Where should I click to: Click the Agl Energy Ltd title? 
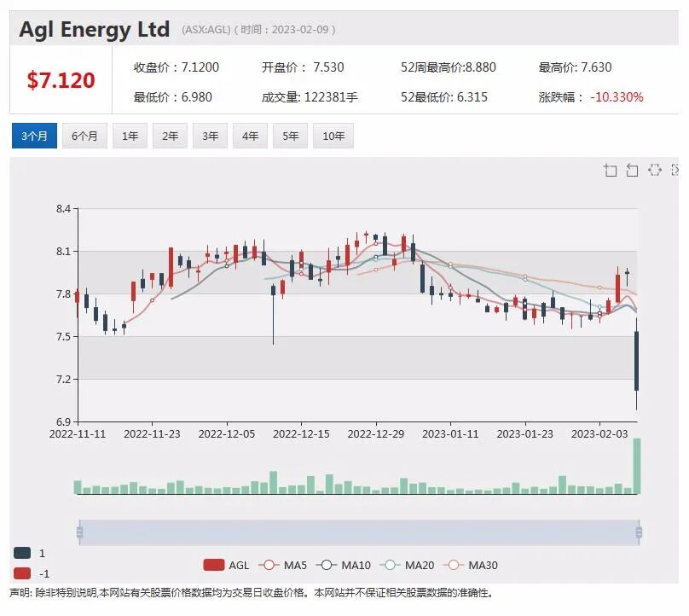tap(94, 30)
